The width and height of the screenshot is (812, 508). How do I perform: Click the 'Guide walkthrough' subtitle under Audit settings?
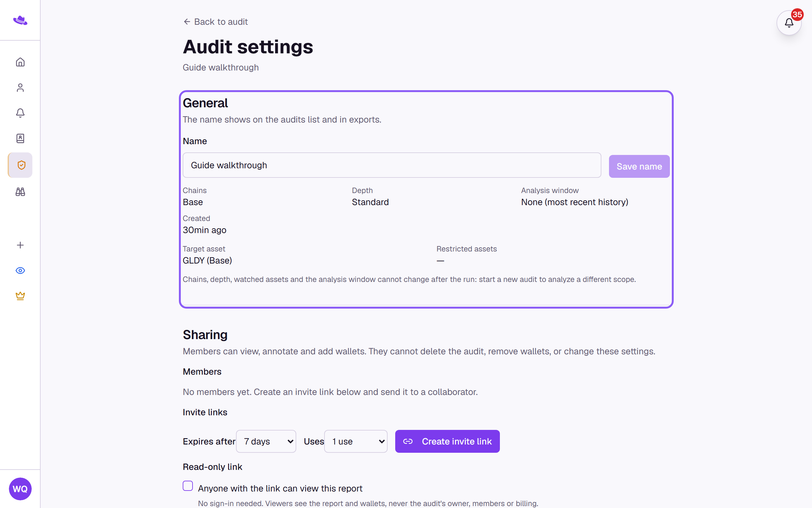coord(220,68)
